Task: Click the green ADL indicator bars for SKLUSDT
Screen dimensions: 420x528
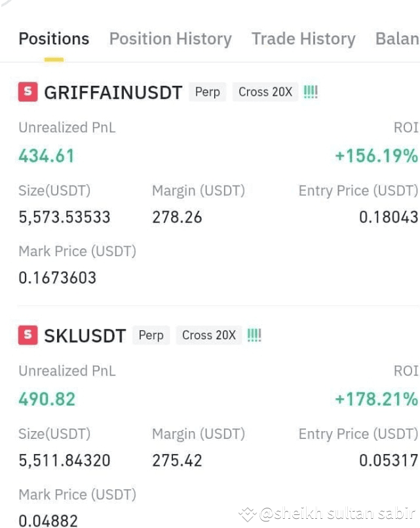Action: coord(254,335)
